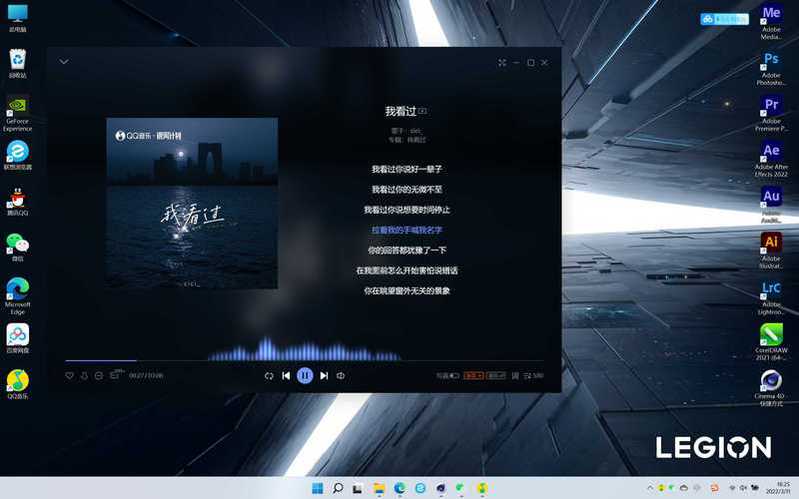Open the playlist queue icon showing 580
Viewport: 799px width, 499px height.
pos(534,376)
